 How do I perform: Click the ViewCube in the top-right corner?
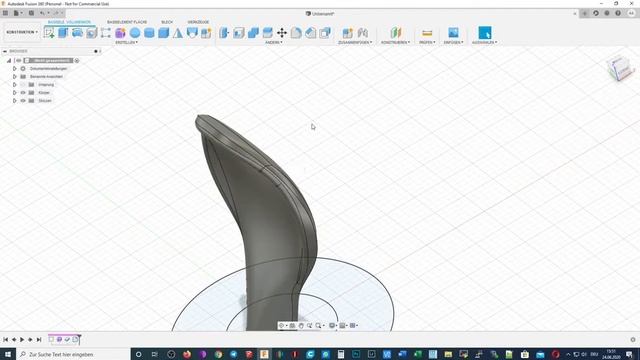coord(620,68)
